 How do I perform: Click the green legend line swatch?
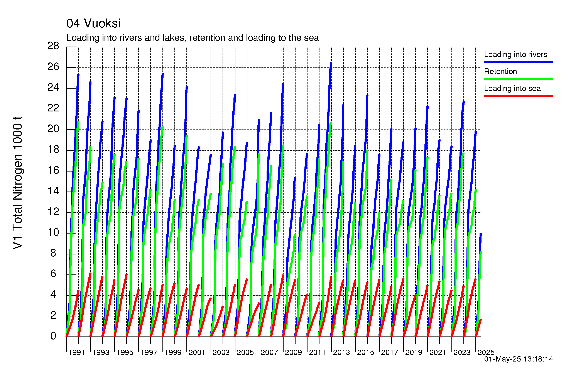click(519, 79)
